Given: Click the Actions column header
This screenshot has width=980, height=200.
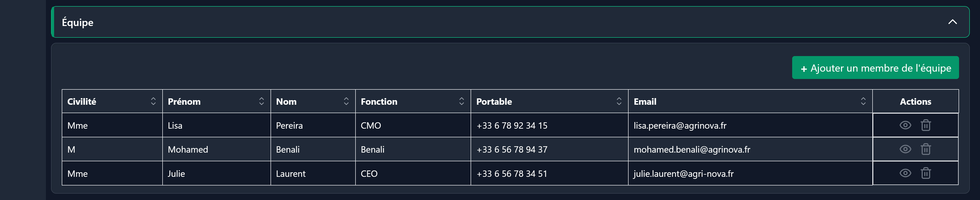Looking at the screenshot, I should [x=915, y=102].
